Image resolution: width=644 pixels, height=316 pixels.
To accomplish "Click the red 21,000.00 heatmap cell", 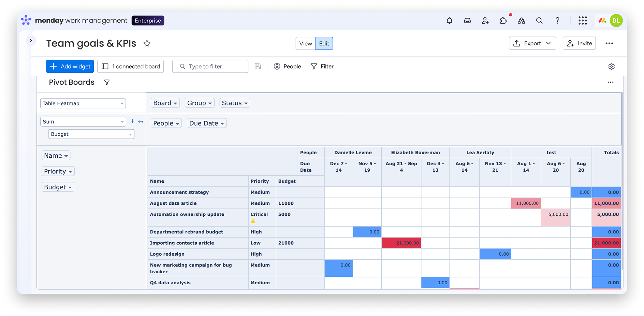I will click(x=401, y=243).
